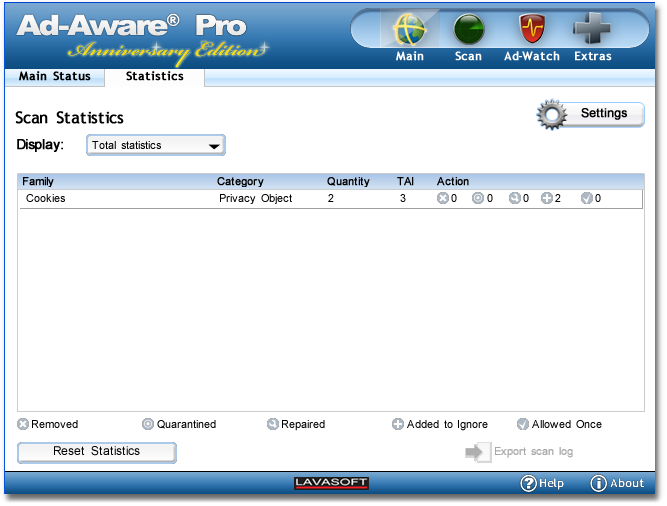
Task: Click the Ad-Watch label in top navigation
Action: [x=532, y=56]
